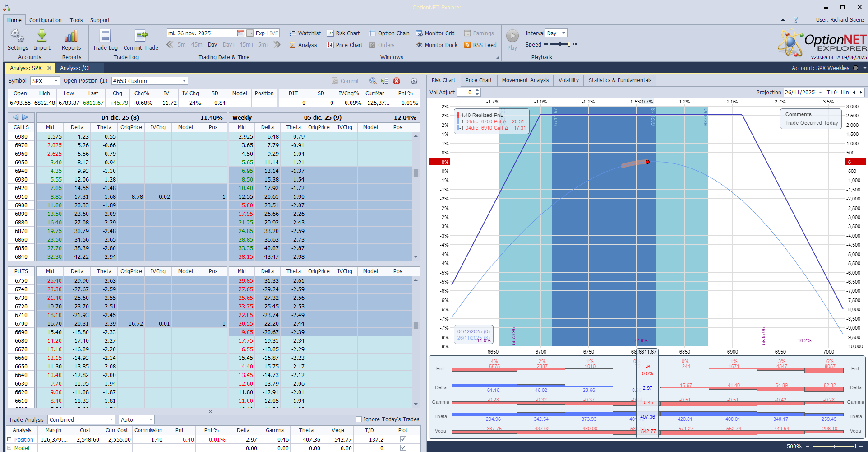Image resolution: width=868 pixels, height=452 pixels.
Task: Toggle Ignore Today's Trades checkbox
Action: click(359, 419)
